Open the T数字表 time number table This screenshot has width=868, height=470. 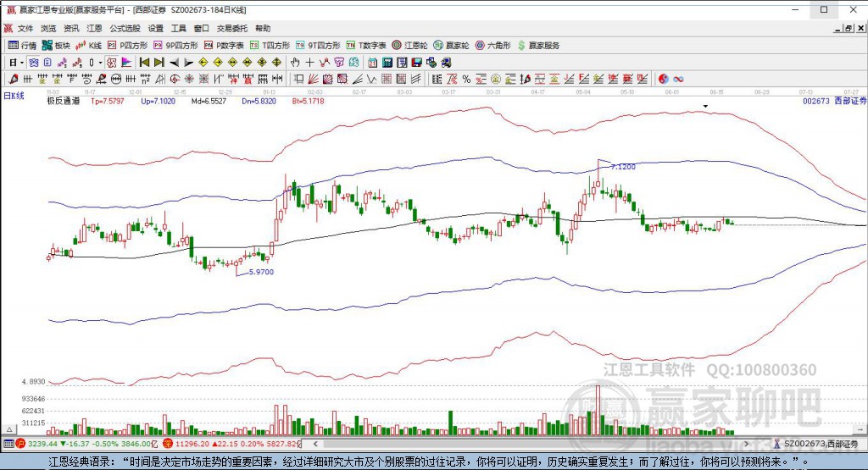click(366, 46)
